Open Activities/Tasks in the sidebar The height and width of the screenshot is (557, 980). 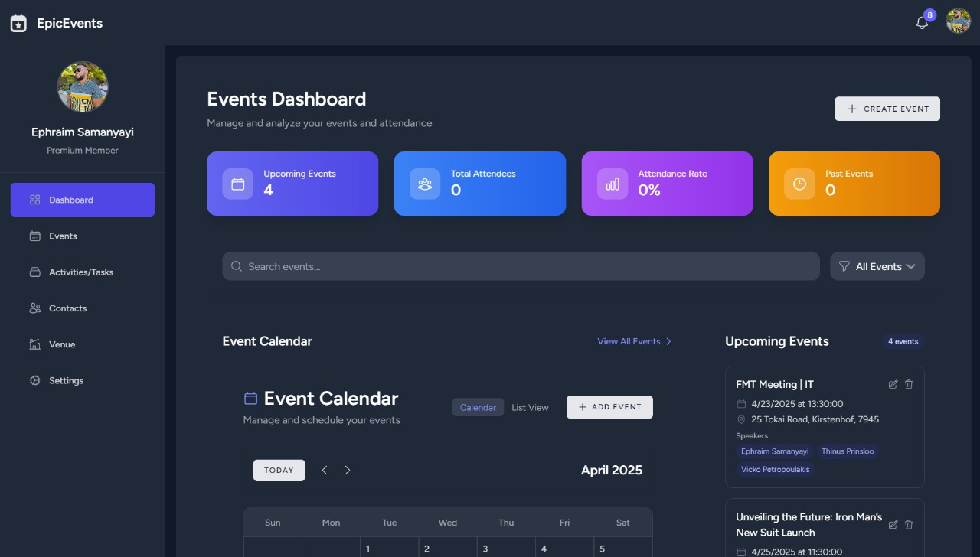coord(81,272)
